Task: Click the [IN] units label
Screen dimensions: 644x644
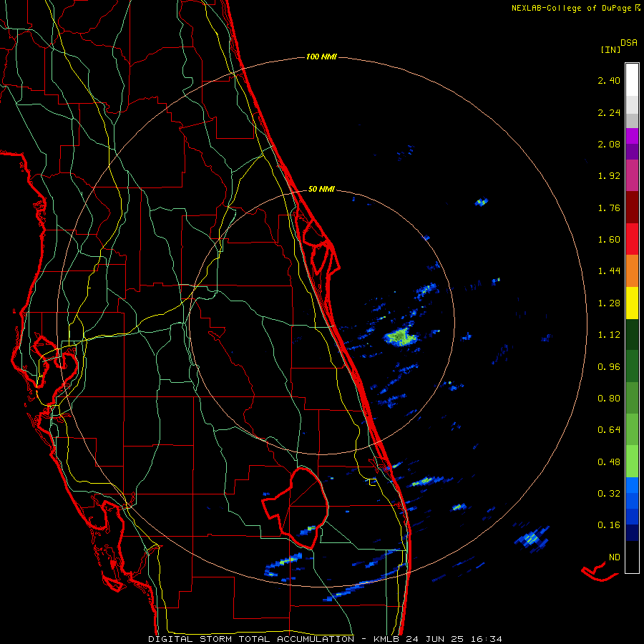Action: click(x=610, y=49)
